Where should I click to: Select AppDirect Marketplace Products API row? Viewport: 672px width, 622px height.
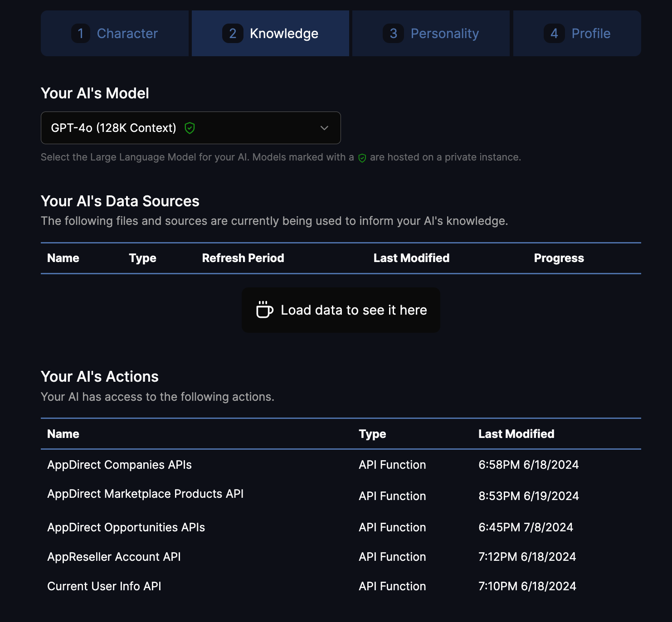(x=341, y=495)
